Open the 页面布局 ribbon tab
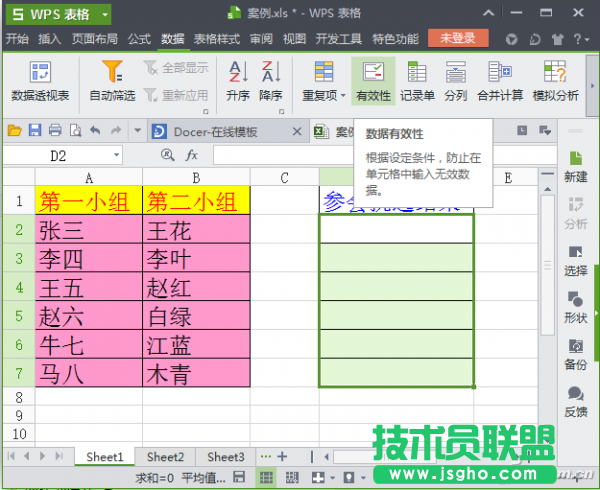This screenshot has height=490, width=600. click(95, 39)
